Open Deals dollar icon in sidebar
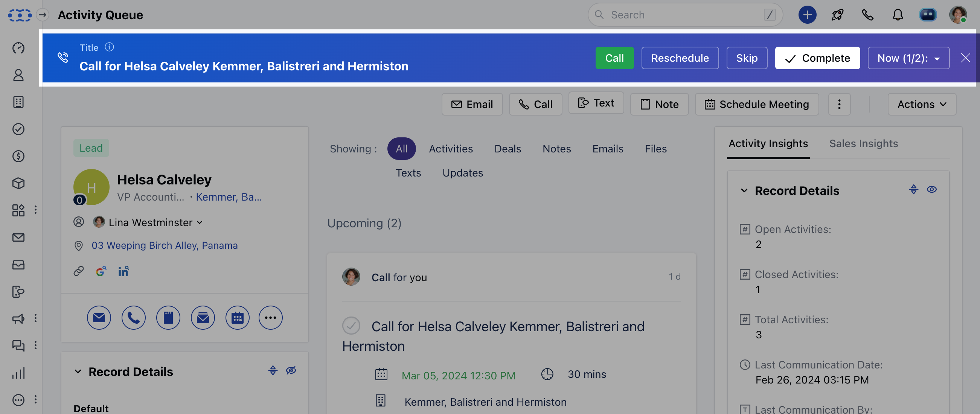 [x=18, y=156]
